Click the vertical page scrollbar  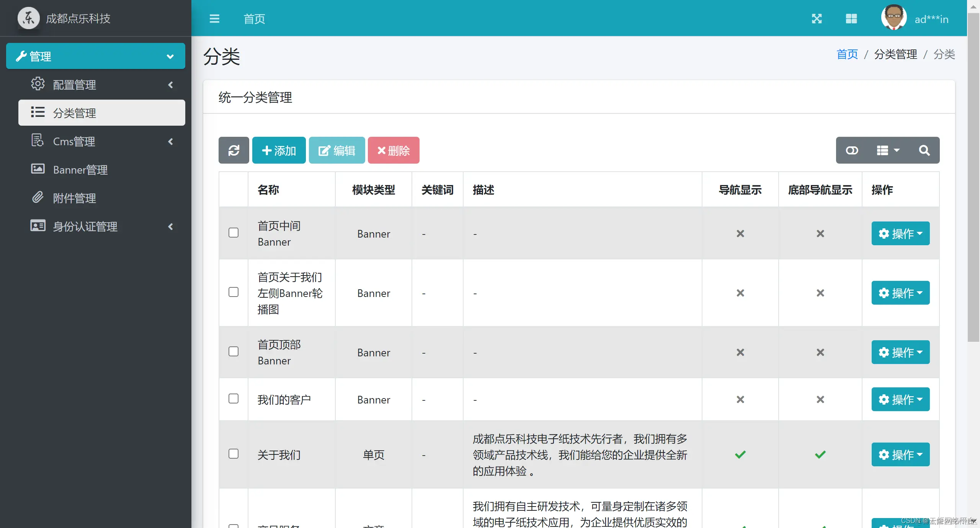(x=973, y=176)
